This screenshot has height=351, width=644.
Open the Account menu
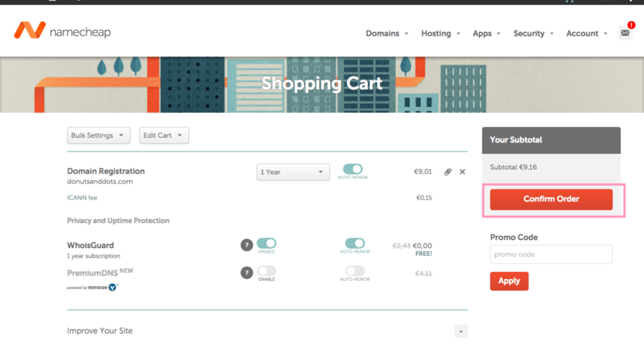[x=587, y=33]
